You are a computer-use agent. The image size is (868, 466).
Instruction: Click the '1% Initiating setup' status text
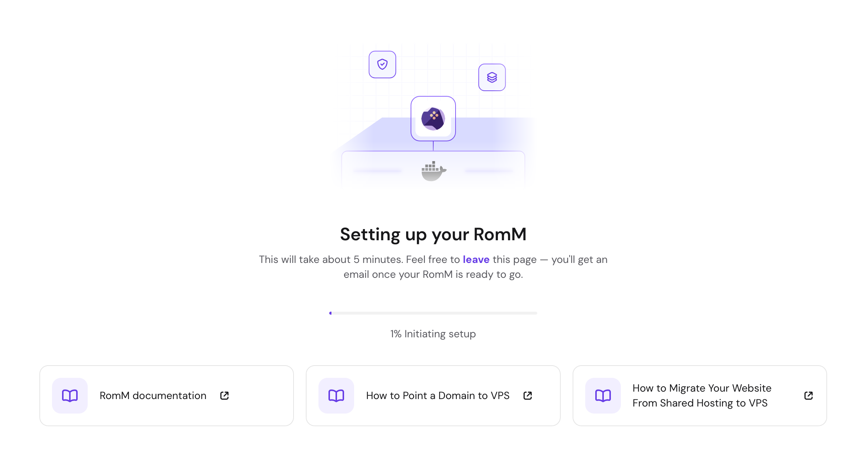tap(433, 334)
